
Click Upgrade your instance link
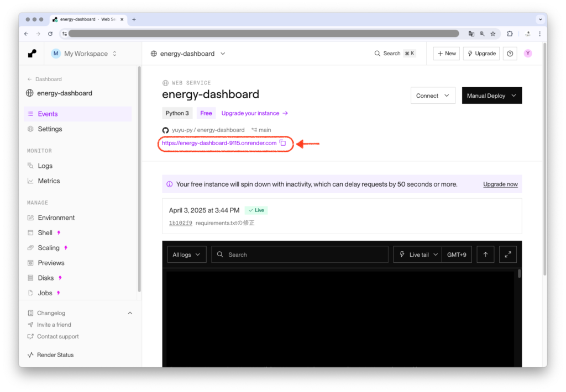click(x=254, y=113)
